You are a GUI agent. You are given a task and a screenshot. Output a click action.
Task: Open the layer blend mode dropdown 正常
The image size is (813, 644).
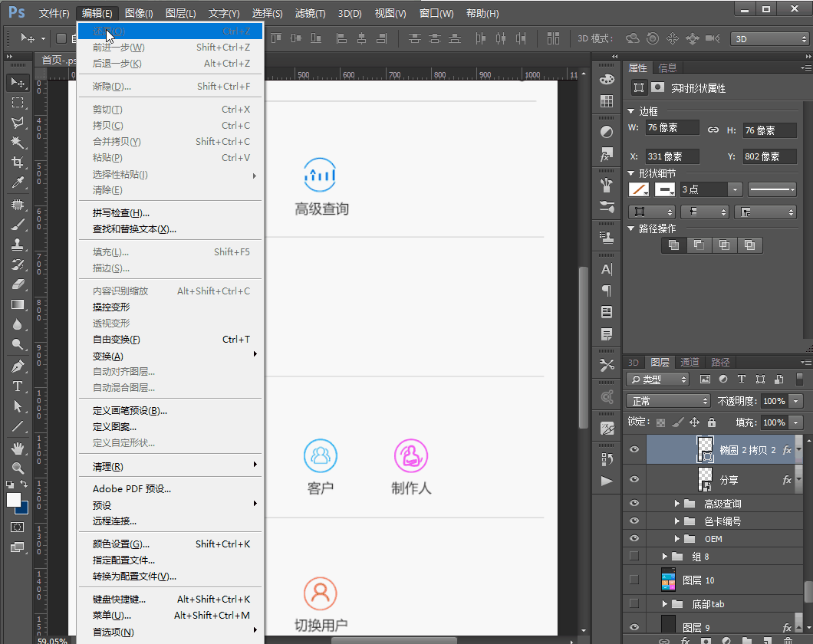668,401
